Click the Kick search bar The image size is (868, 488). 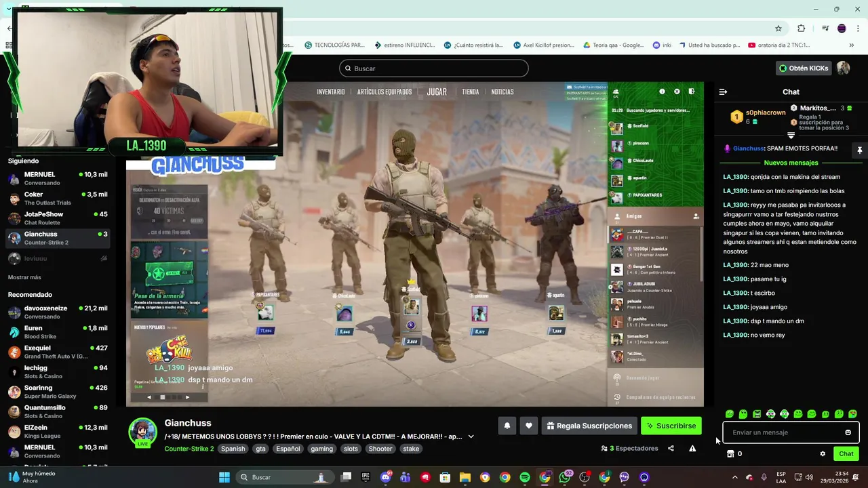point(434,68)
